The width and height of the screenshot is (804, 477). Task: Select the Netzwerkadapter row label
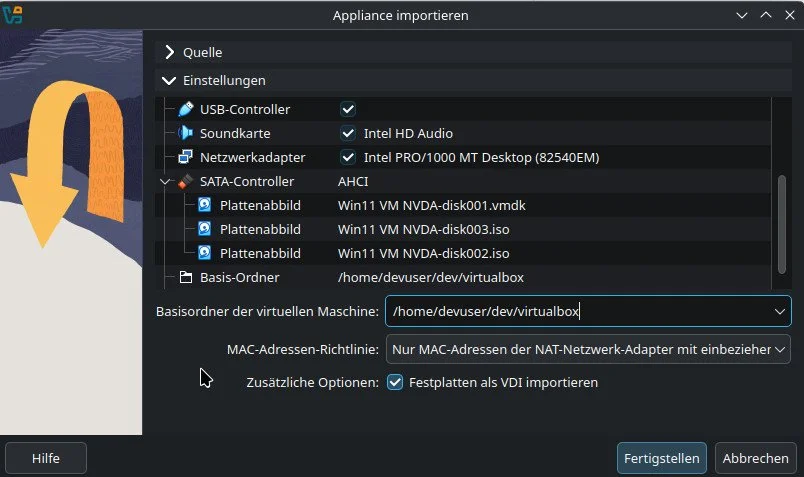tap(252, 157)
